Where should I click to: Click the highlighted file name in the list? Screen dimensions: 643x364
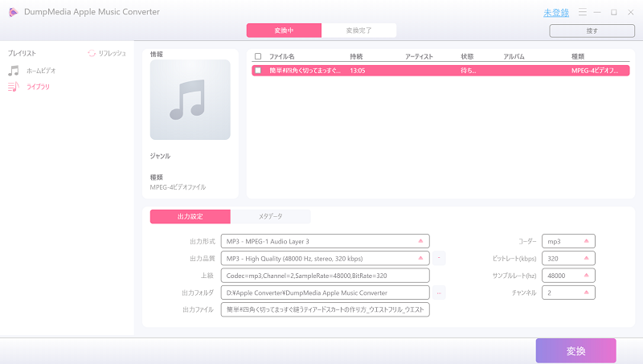(x=305, y=71)
